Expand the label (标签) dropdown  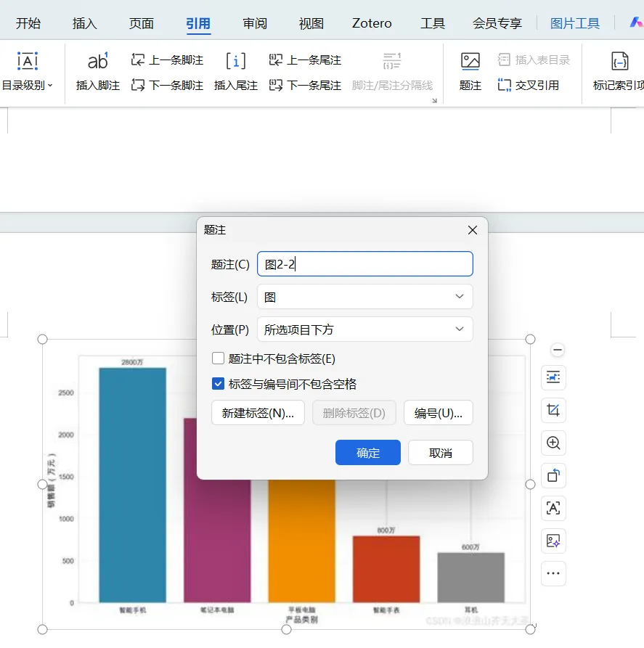pyautogui.click(x=364, y=297)
